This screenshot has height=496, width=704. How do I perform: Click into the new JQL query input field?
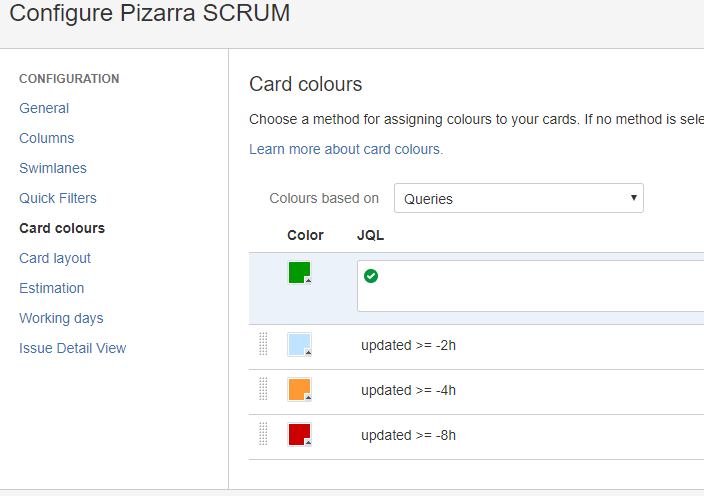click(x=531, y=286)
